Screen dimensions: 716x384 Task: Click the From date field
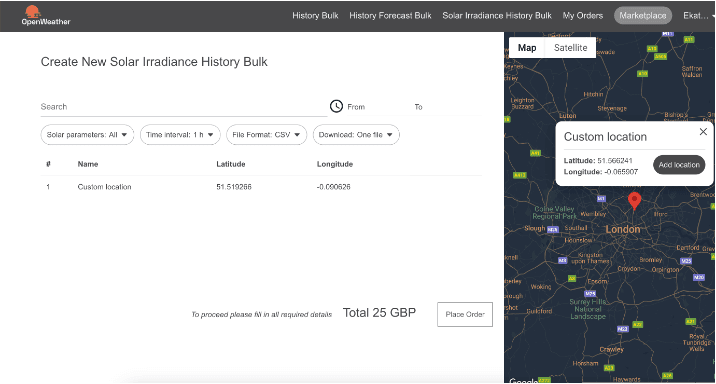point(377,107)
